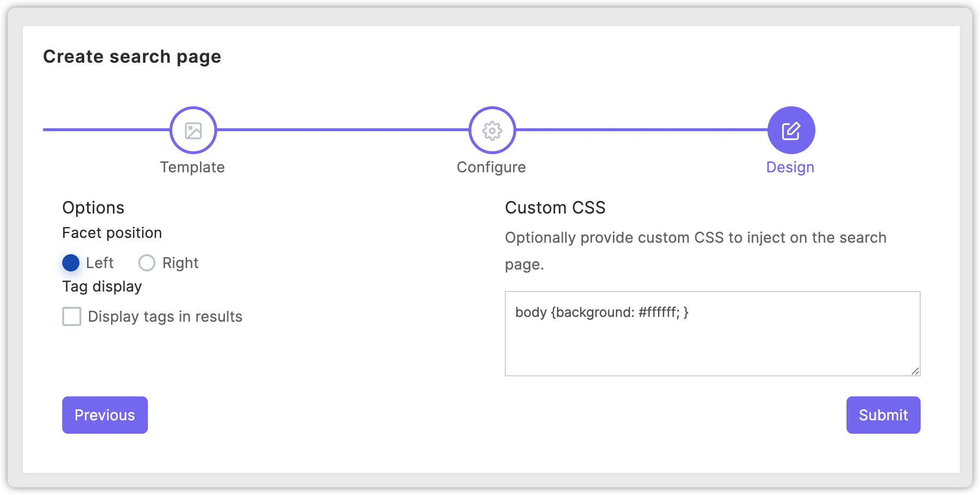Click the Template step label
Viewport: 980px width, 495px height.
tap(192, 167)
